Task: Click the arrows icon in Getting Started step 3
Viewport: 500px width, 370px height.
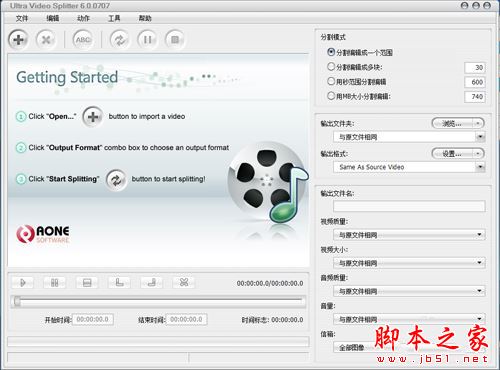Action: click(x=116, y=180)
